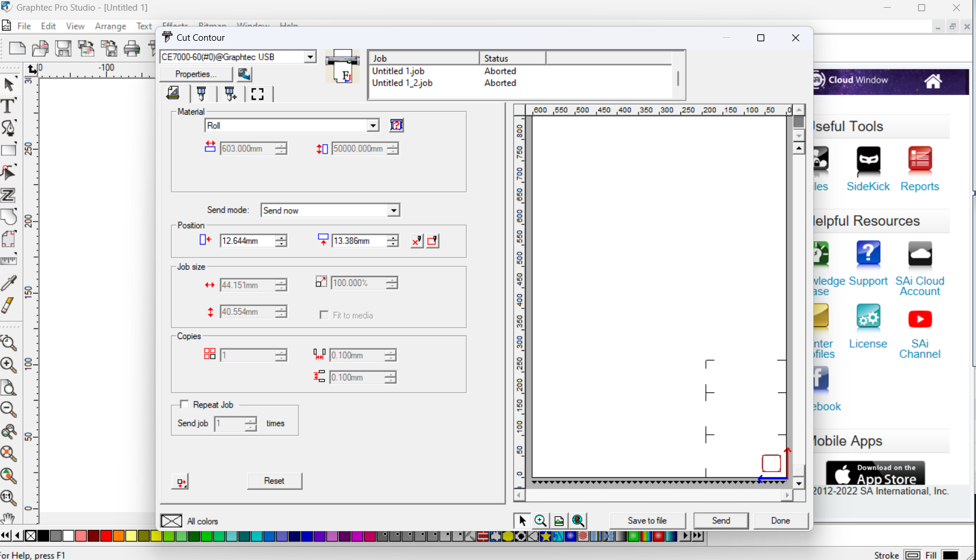Viewport: 976px width, 560px height.
Task: Open the Send mode dropdown
Action: (x=394, y=210)
